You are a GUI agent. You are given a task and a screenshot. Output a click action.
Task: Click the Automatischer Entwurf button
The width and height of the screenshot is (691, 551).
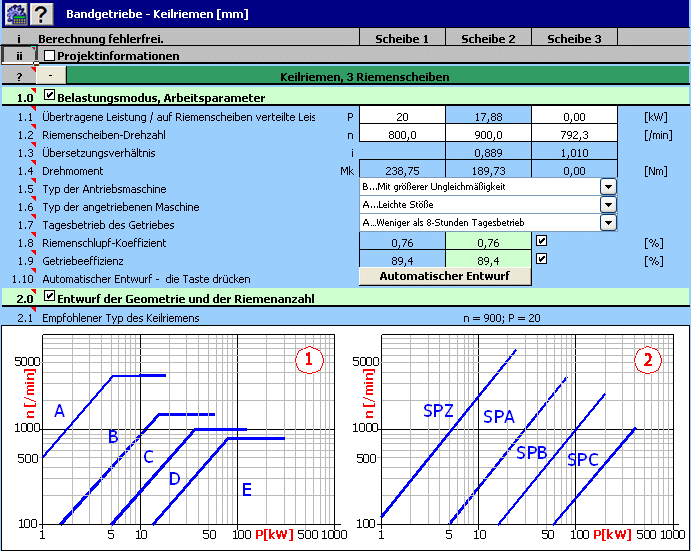pos(445,276)
